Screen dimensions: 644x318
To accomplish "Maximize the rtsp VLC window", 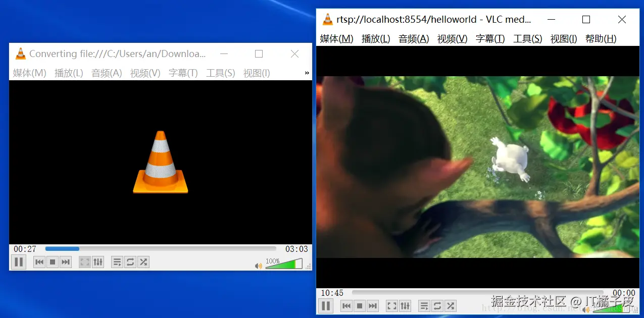I will pyautogui.click(x=586, y=19).
